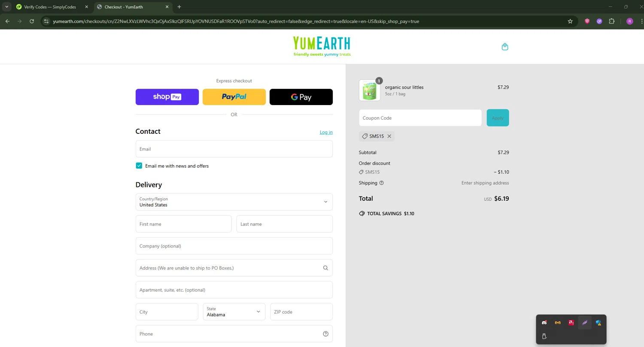Check out with Google Pay

(x=301, y=97)
